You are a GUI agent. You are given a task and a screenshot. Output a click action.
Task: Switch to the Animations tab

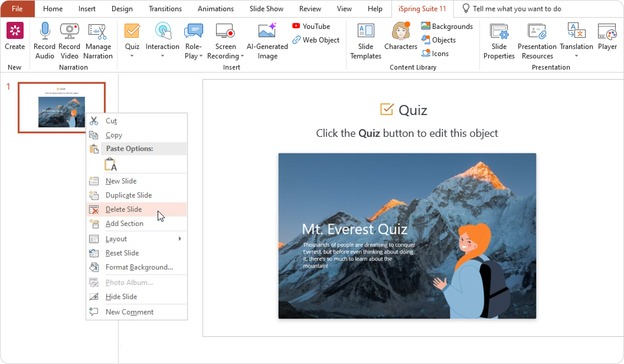pyautogui.click(x=215, y=9)
